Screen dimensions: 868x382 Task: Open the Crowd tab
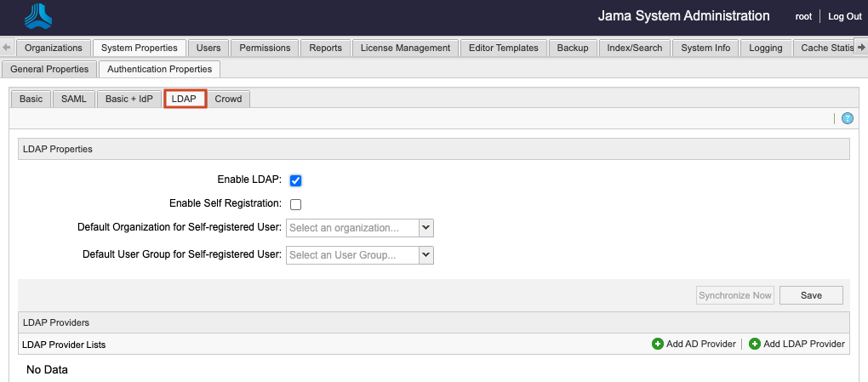click(229, 99)
